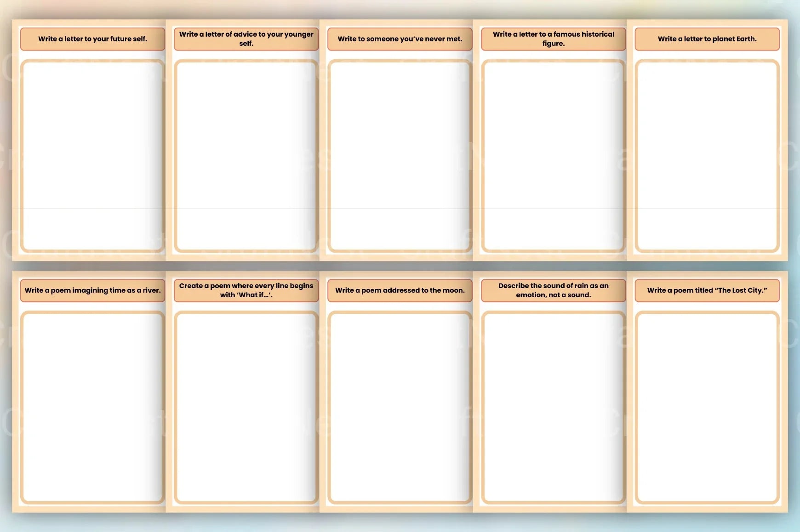The image size is (800, 532).
Task: Click the 'The Lost City' poem prompt
Action: [707, 290]
